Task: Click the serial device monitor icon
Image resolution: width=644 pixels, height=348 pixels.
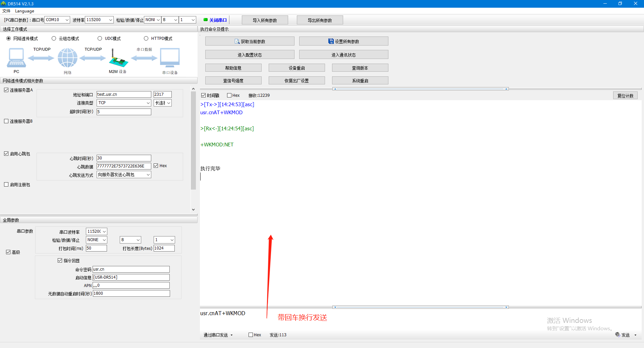Action: click(x=170, y=58)
